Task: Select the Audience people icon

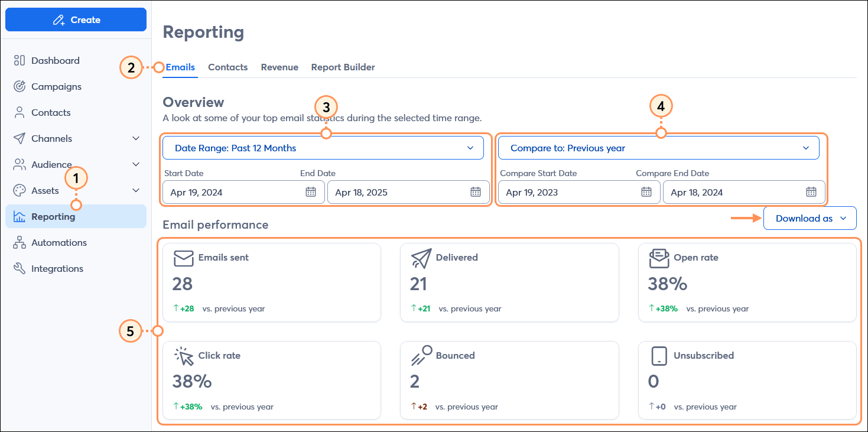Action: (19, 164)
